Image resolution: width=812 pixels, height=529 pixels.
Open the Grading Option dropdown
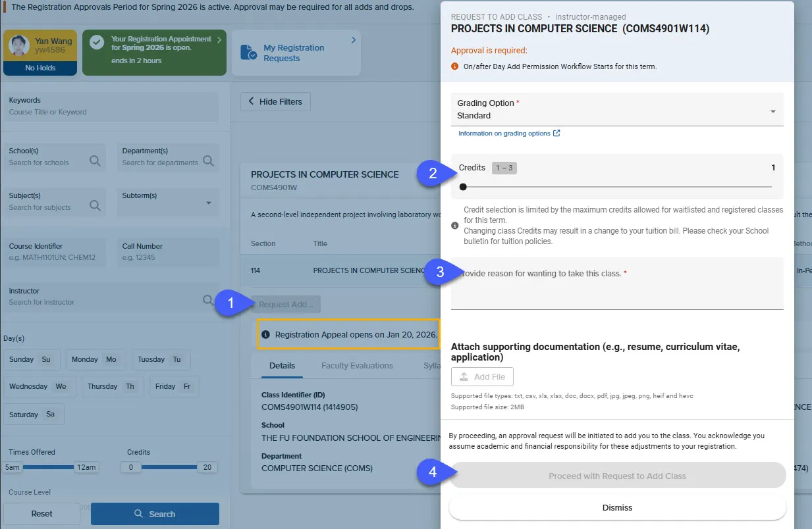tap(617, 109)
